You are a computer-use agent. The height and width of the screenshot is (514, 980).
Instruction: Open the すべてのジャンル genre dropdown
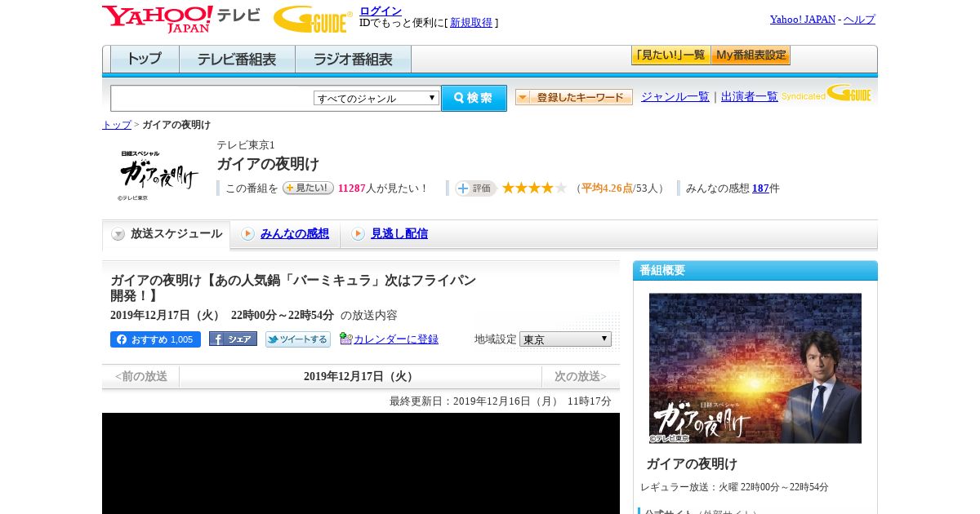376,98
